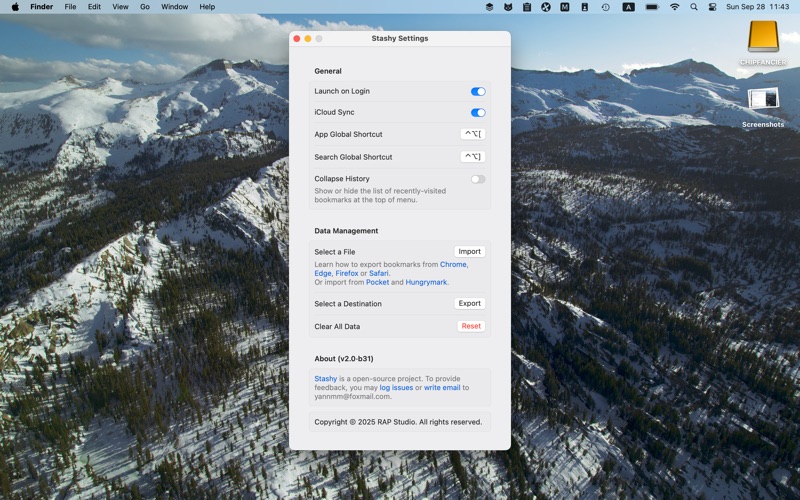The width and height of the screenshot is (800, 500).
Task: Open the Wi-Fi menu
Action: coord(674,7)
